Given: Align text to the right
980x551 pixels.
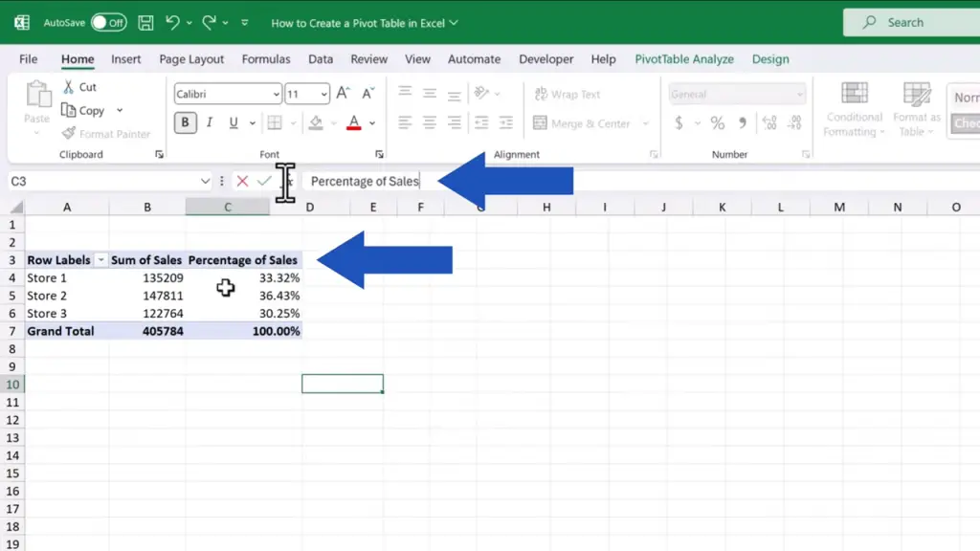Looking at the screenshot, I should pos(455,122).
